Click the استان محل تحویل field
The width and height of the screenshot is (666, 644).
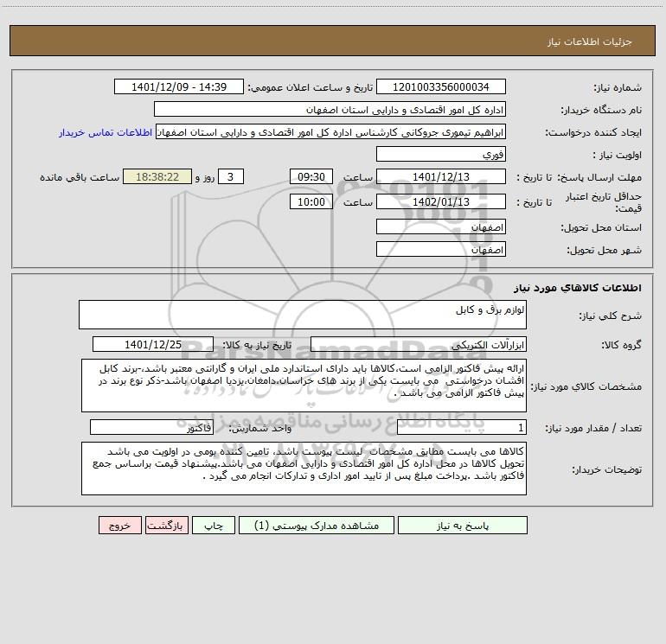click(441, 226)
